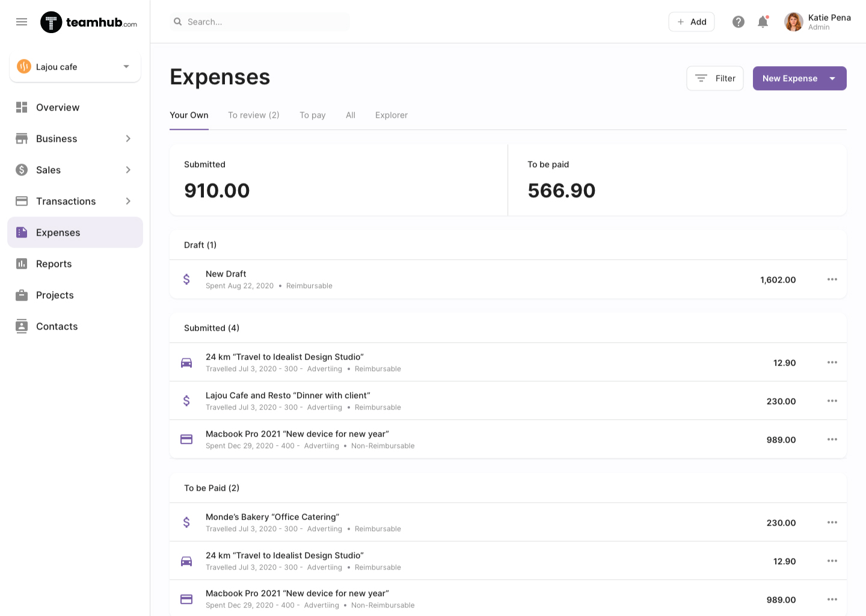866x616 pixels.
Task: Click the Lajou cafe orange logo icon
Action: (x=24, y=66)
